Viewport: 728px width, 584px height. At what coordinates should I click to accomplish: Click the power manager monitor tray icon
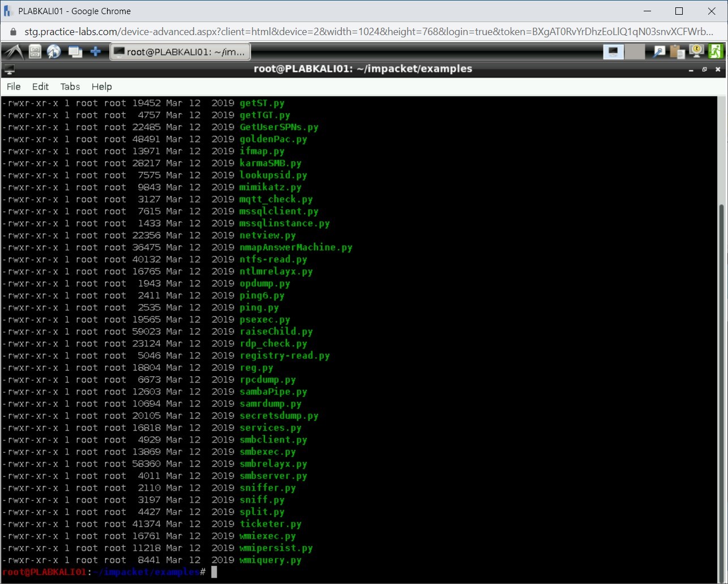696,52
